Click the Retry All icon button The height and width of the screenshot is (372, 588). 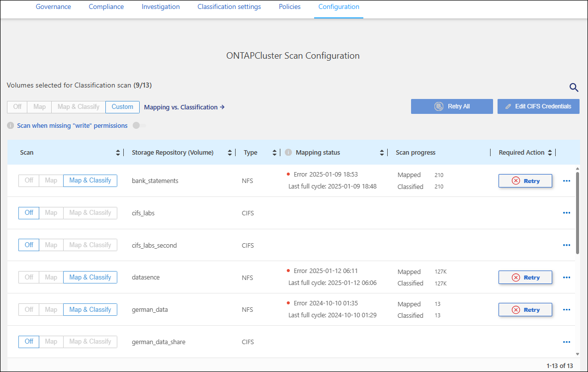pyautogui.click(x=438, y=106)
